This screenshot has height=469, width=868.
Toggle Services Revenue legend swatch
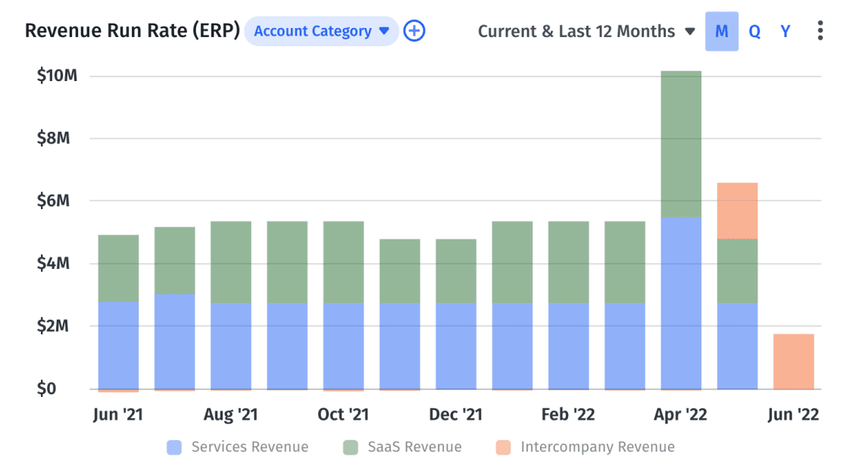[x=174, y=447]
